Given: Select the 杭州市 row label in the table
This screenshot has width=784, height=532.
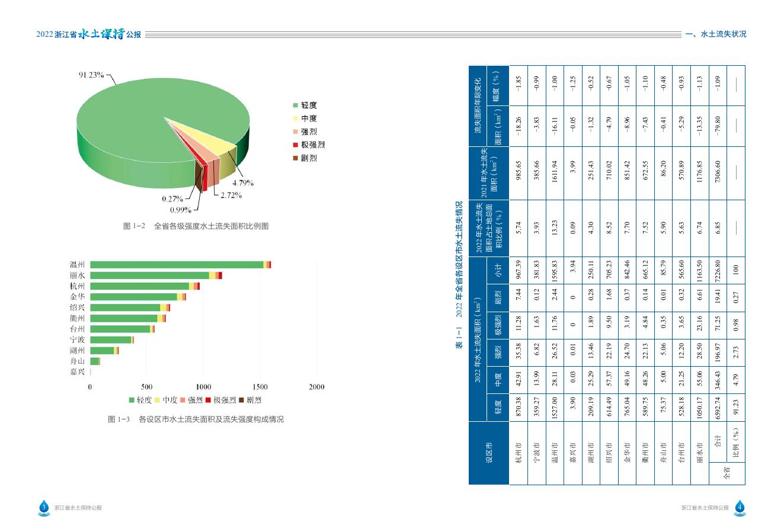Looking at the screenshot, I should [x=519, y=453].
